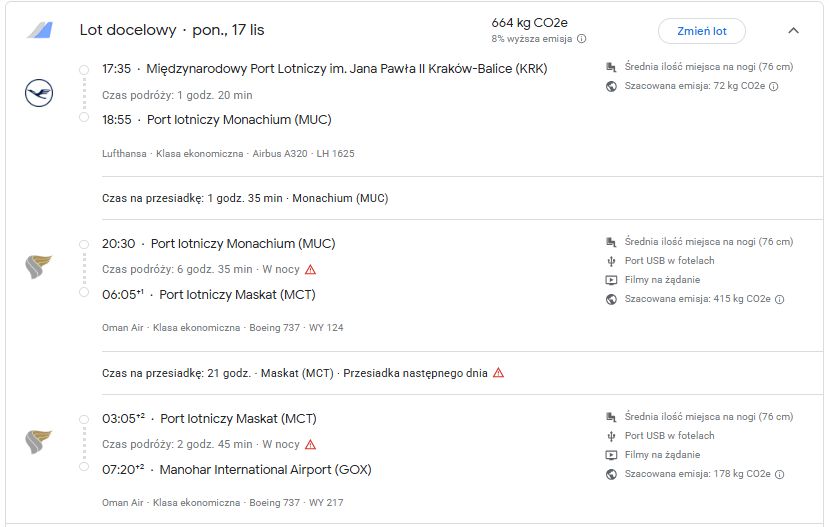The width and height of the screenshot is (829, 527).
Task: Click the globe emission icon for the Lufthansa flight
Action: click(611, 86)
